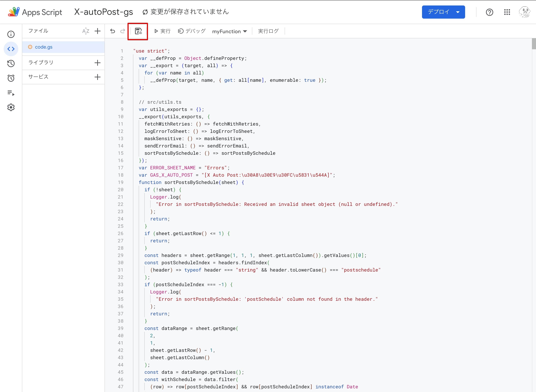Screen dimensions: 536x392
Task: Open the 実行ログ execution log
Action: point(268,31)
